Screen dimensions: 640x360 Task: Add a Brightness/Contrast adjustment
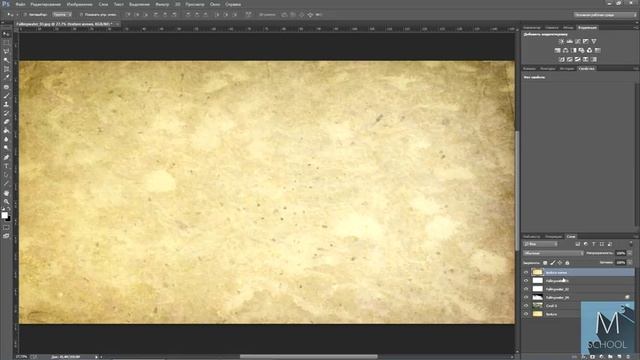561,41
